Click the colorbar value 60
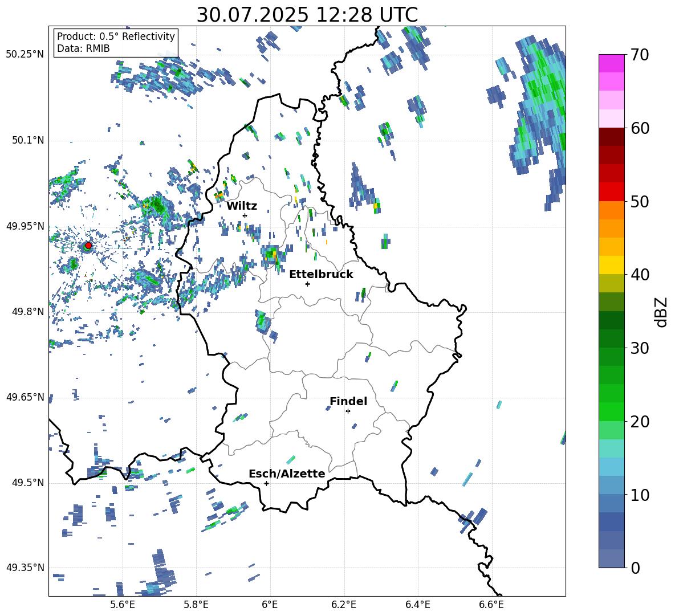The image size is (675, 616). (x=640, y=128)
